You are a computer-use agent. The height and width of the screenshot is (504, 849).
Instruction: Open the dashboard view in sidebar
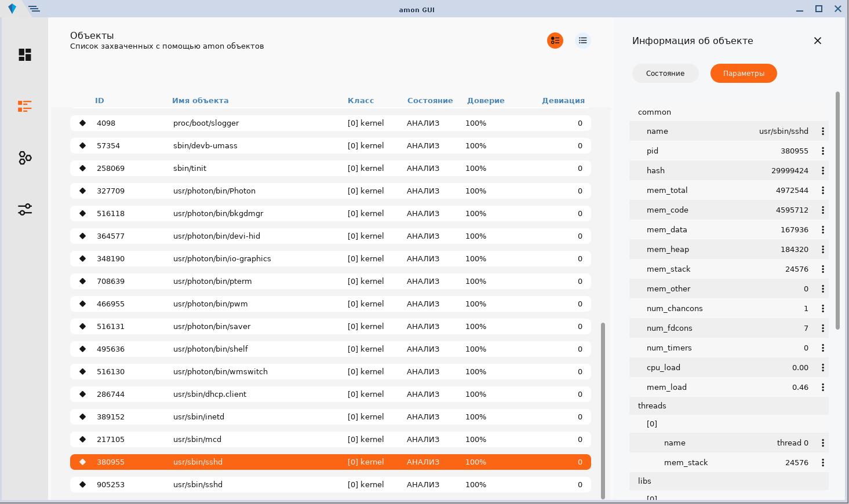(24, 55)
